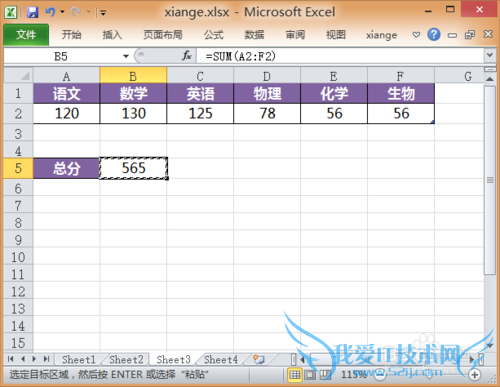Viewport: 500px width, 387px height.
Task: Open the Undo history dropdown arrow
Action: tap(62, 12)
